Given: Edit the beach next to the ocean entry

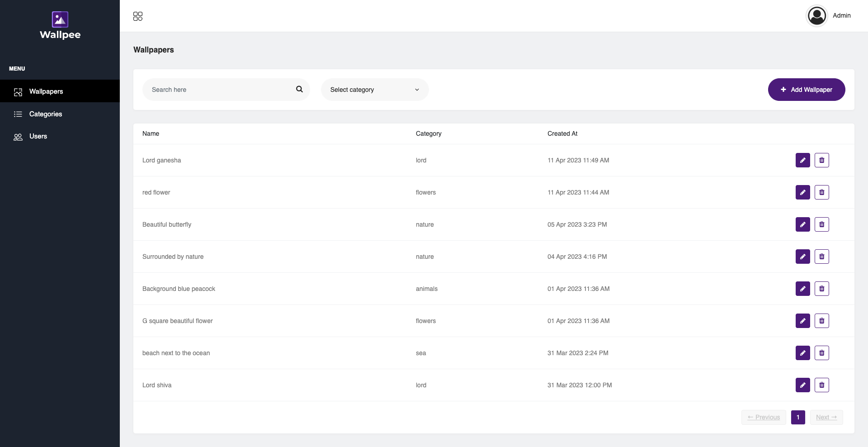Looking at the screenshot, I should pos(802,353).
